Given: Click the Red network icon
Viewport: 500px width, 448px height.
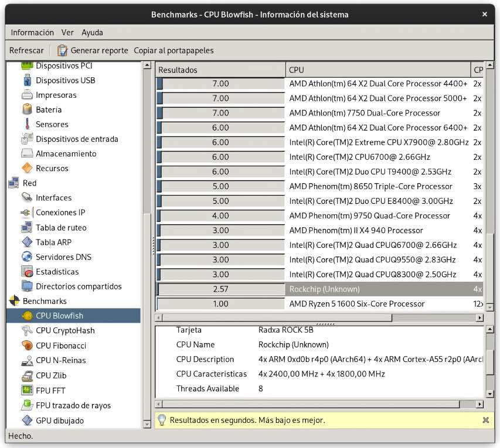Looking at the screenshot, I should [13, 183].
